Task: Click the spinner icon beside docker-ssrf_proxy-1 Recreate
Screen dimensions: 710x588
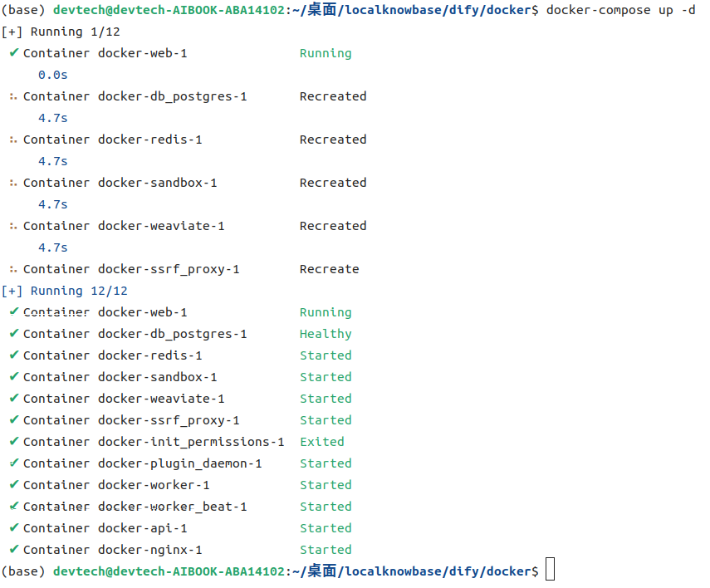Action: [x=13, y=269]
